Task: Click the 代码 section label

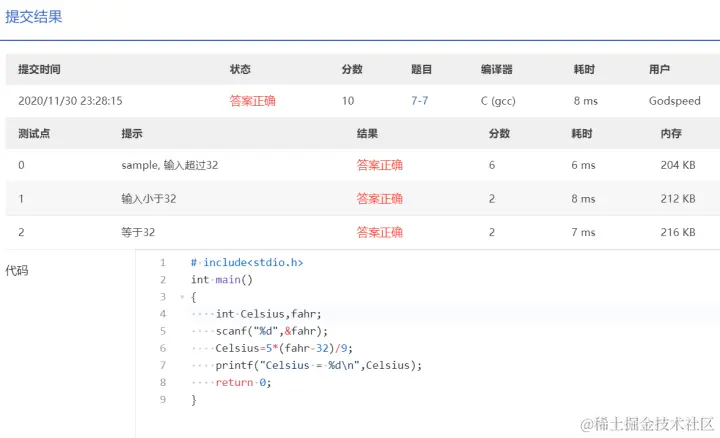Action: (x=17, y=270)
